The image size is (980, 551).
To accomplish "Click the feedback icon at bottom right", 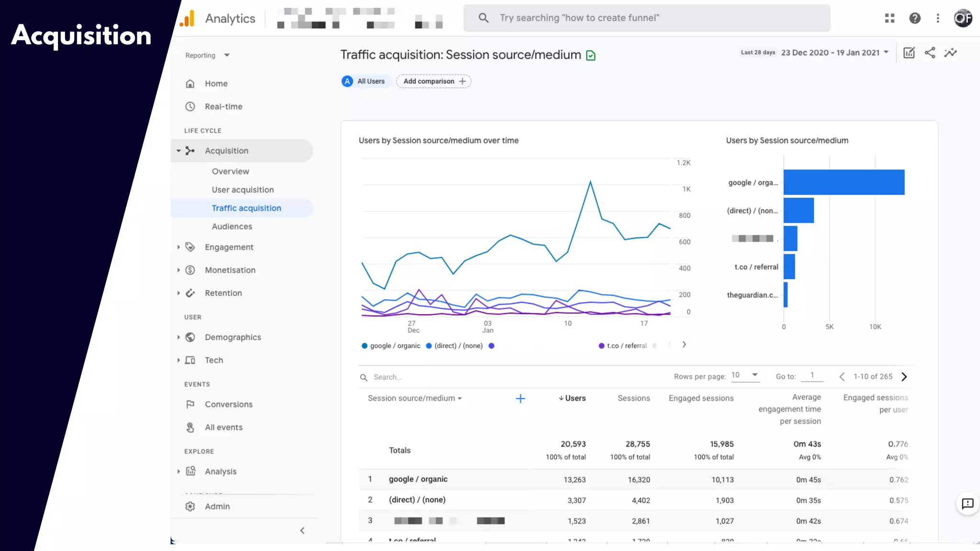I will (x=967, y=504).
